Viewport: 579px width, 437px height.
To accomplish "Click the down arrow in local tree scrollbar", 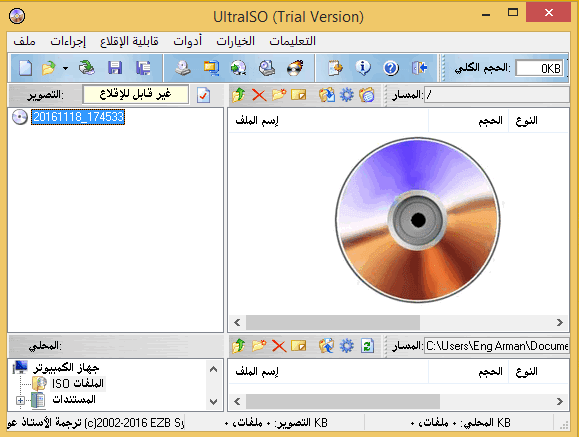I will click(x=213, y=402).
